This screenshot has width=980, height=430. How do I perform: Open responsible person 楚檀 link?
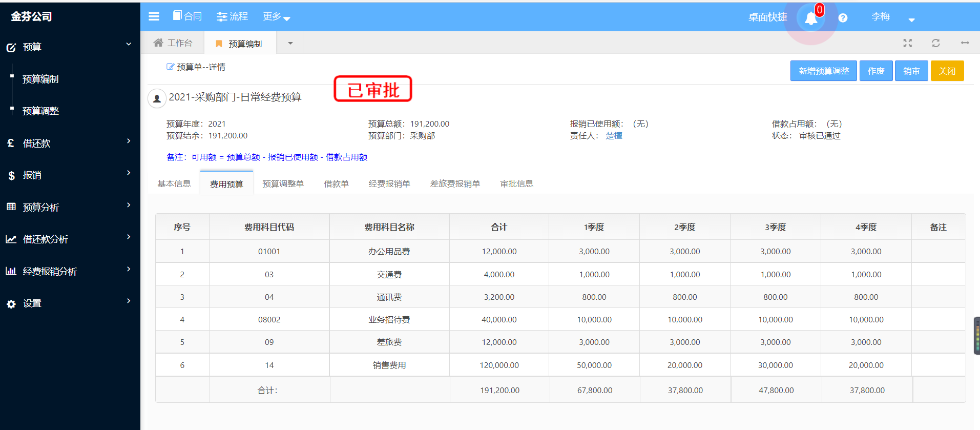pos(614,136)
